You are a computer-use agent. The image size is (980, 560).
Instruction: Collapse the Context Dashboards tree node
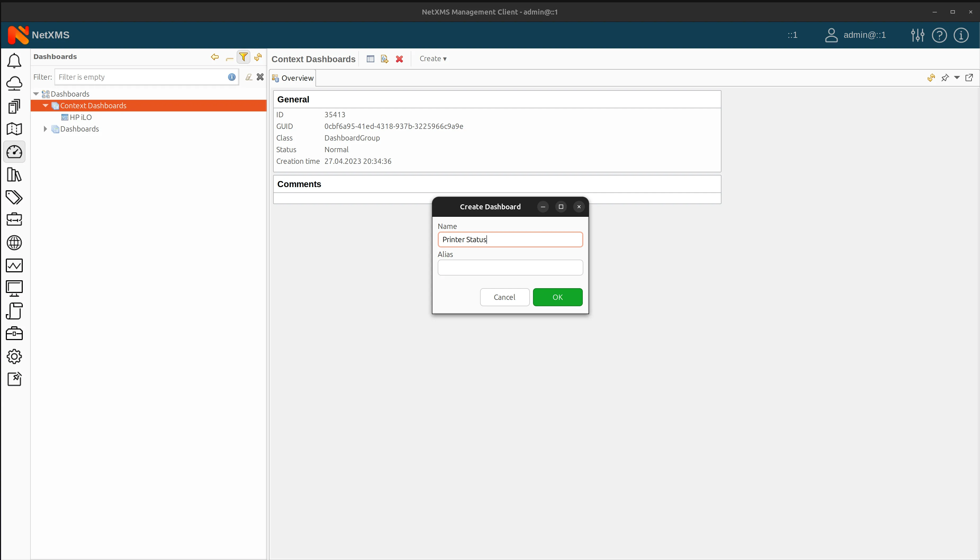click(x=45, y=106)
